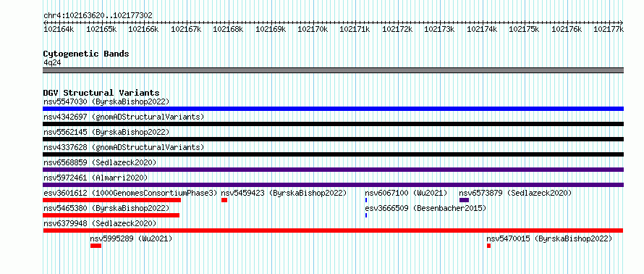Screen dimensions: 644x274
Task: Click the nsv5547030 blue variant bar
Action: pos(333,109)
